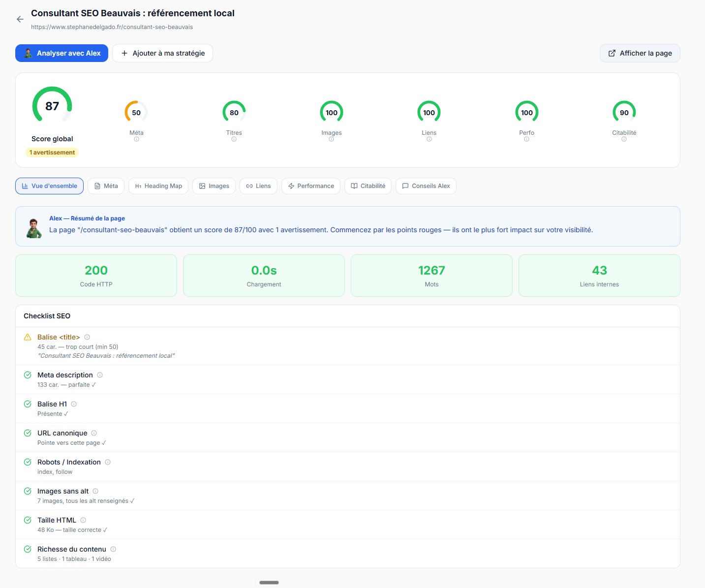Click green check icon for Balise H1

click(x=28, y=404)
